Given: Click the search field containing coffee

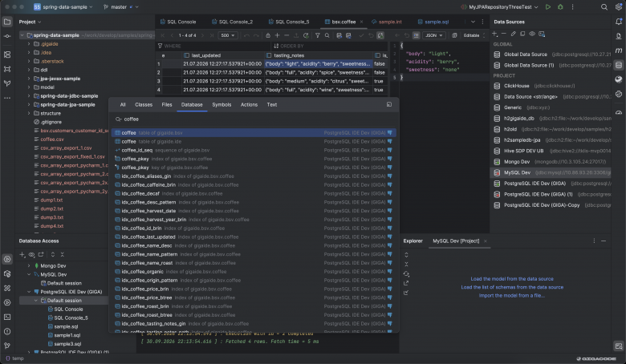Looking at the screenshot, I should pos(254,119).
